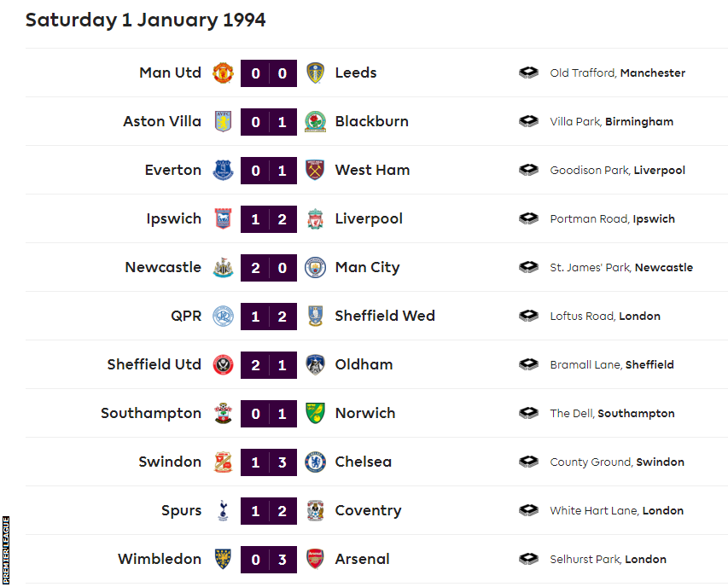
Task: Select the Arsenal cannon badge
Action: pyautogui.click(x=315, y=559)
